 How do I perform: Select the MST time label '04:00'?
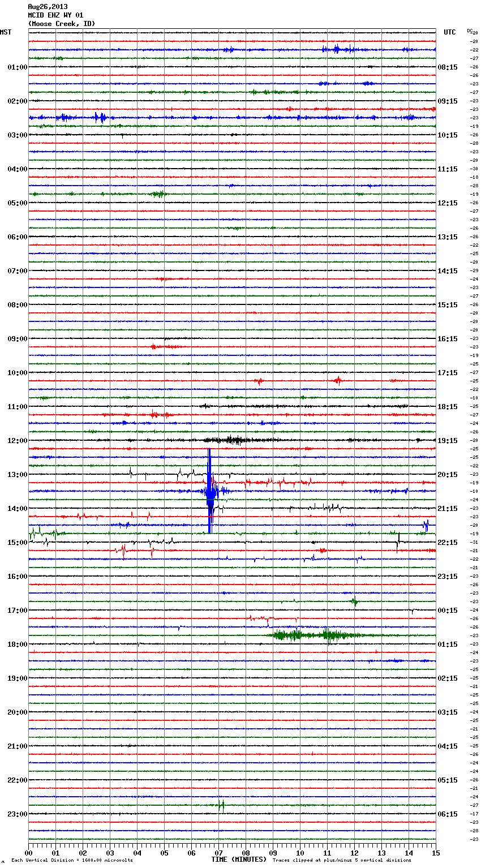pyautogui.click(x=17, y=169)
